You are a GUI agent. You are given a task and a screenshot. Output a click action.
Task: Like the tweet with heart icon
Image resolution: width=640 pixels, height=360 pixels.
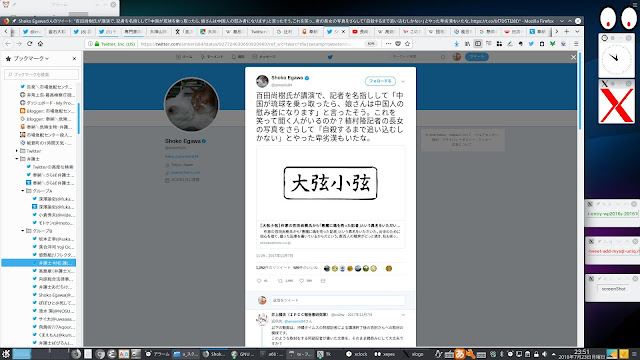click(302, 281)
